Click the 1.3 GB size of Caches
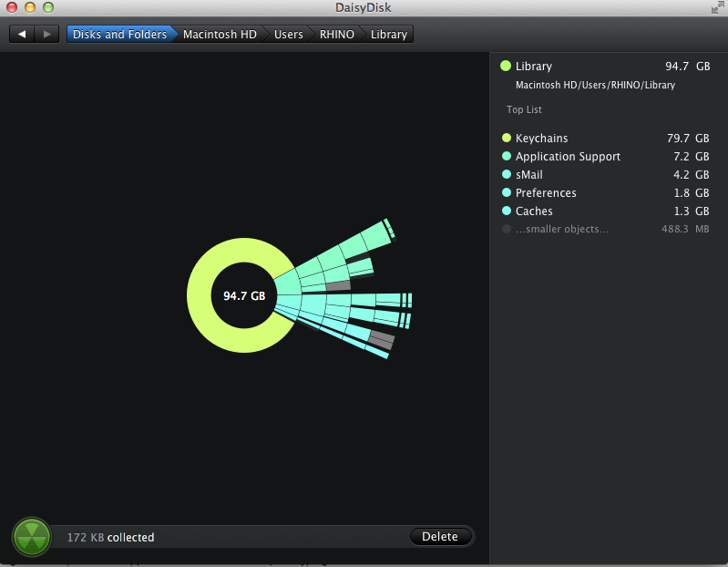 click(x=692, y=211)
